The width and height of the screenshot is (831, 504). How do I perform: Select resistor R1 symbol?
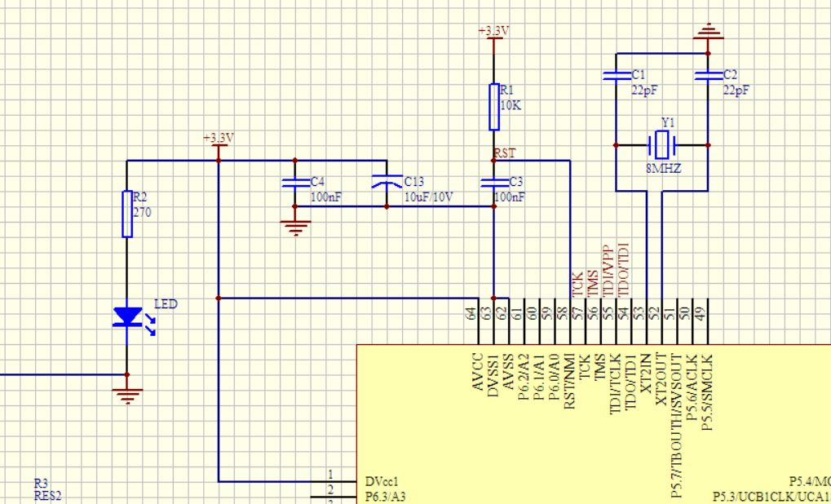[x=494, y=107]
